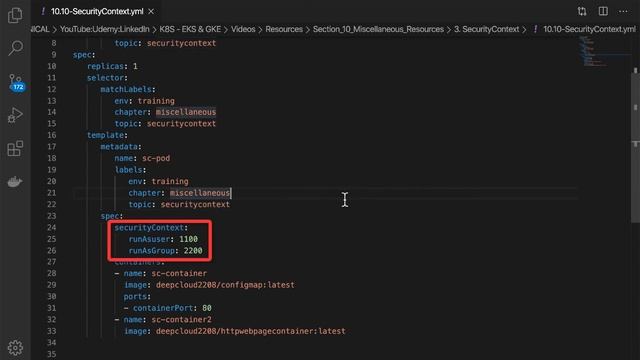Click the Resources breadcrumb

pyautogui.click(x=284, y=29)
